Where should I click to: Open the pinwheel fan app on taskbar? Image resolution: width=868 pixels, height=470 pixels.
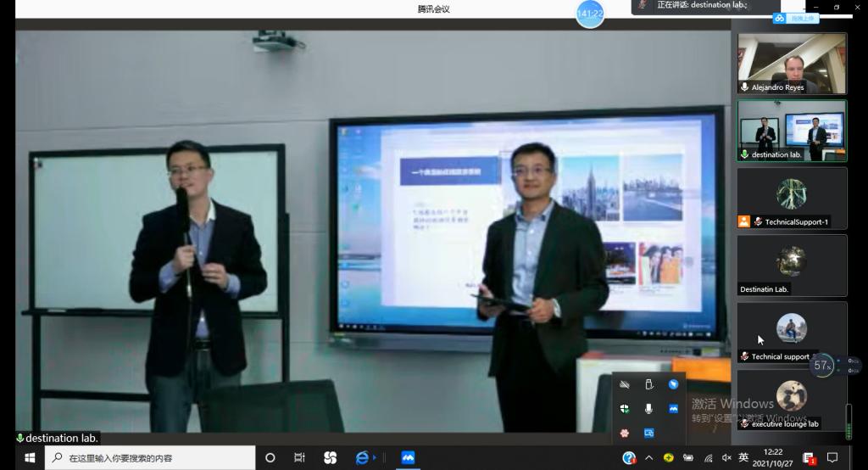(330, 457)
